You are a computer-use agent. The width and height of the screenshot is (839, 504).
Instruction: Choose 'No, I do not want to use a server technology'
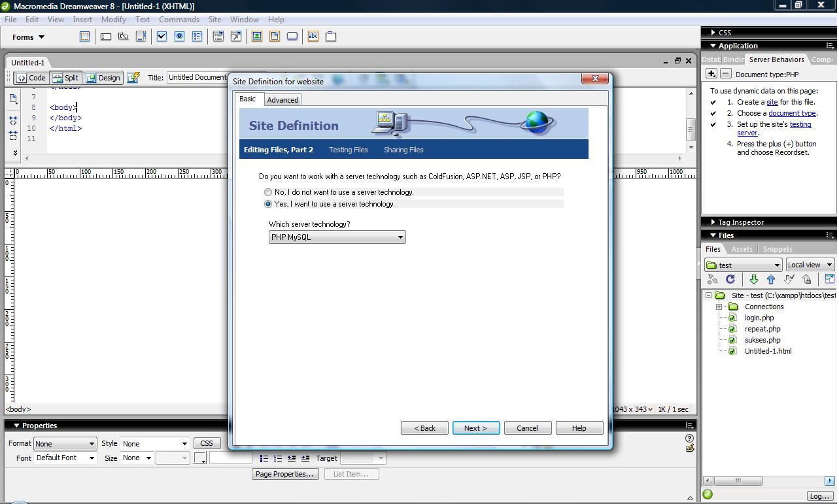click(268, 192)
